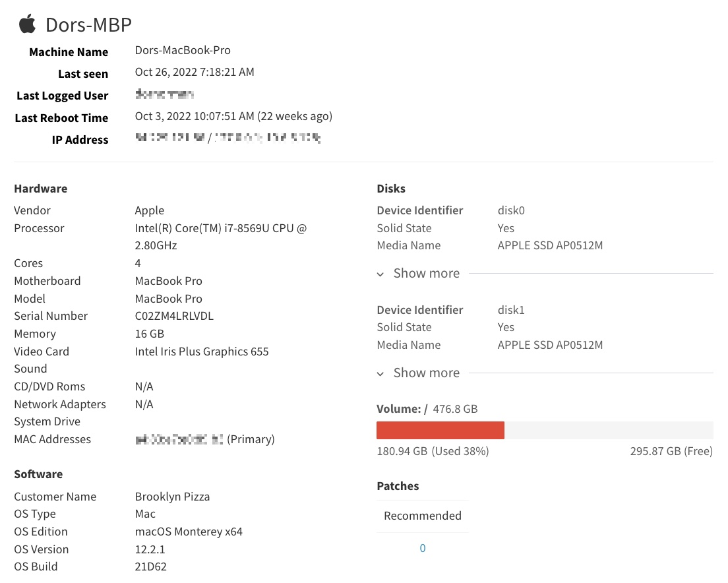
Task: Select OS build 21D62
Action: (x=151, y=567)
